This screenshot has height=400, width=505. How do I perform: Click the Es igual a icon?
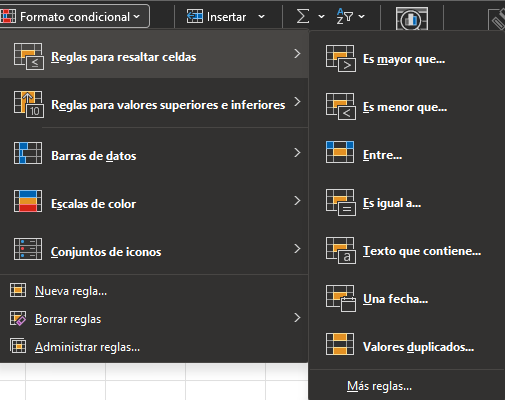pyautogui.click(x=341, y=203)
